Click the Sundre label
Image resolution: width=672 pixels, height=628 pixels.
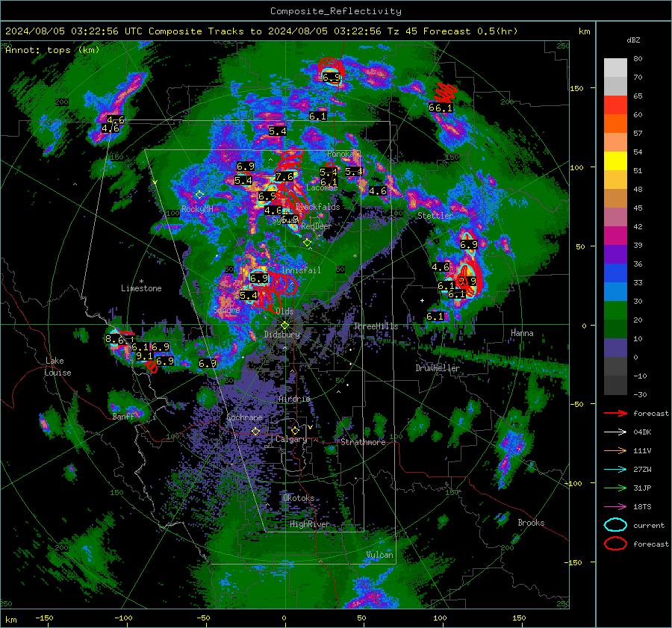[226, 310]
